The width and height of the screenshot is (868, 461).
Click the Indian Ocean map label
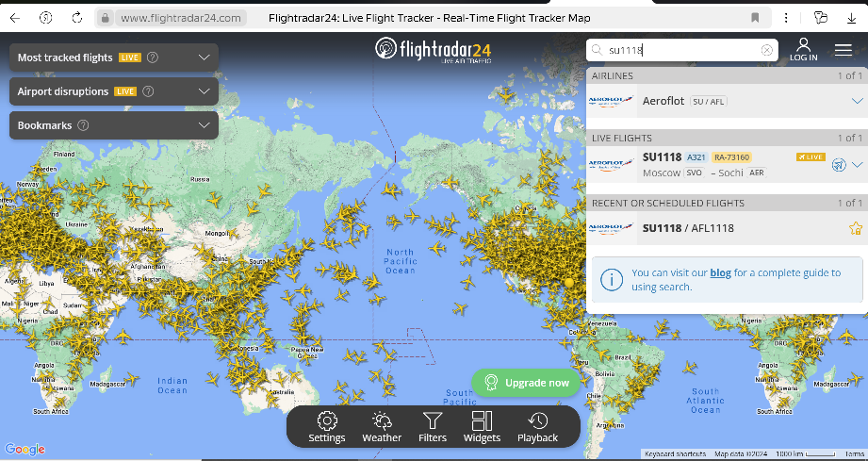172,386
